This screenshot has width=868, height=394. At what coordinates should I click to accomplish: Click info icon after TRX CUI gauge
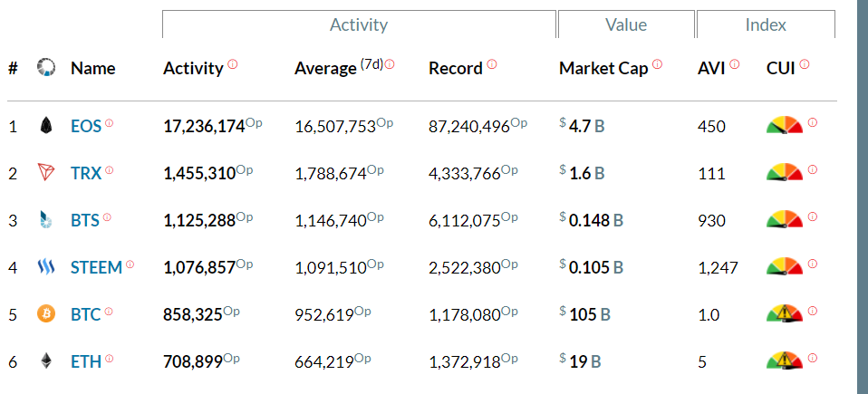(812, 169)
